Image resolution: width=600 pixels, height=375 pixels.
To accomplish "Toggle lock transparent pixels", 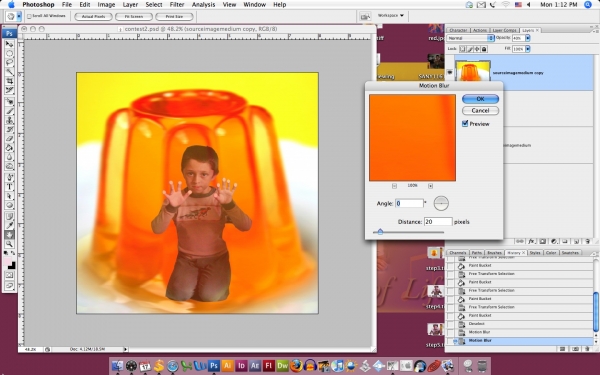I will [x=463, y=49].
